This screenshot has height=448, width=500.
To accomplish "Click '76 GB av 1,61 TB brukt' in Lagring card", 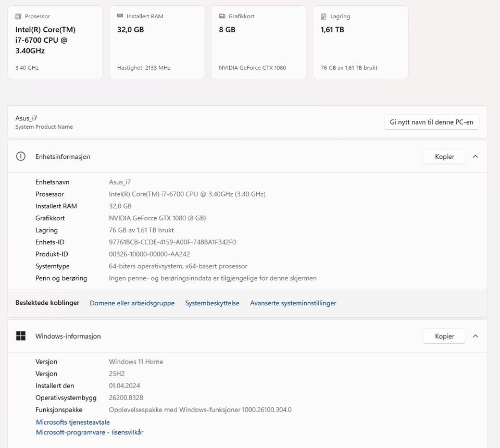I will pyautogui.click(x=349, y=68).
